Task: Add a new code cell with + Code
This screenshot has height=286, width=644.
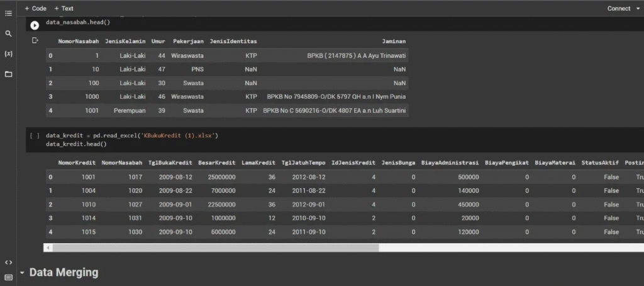Action: [x=35, y=8]
